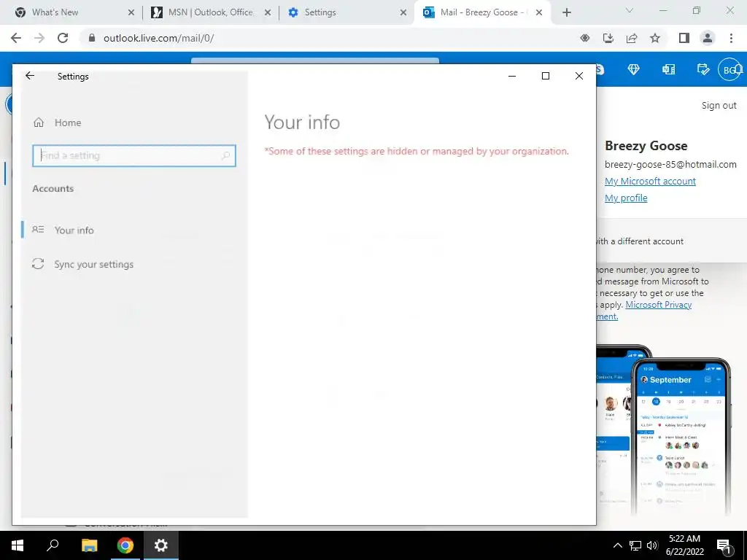Minimize the Settings window
The width and height of the screenshot is (747, 560).
pos(512,76)
